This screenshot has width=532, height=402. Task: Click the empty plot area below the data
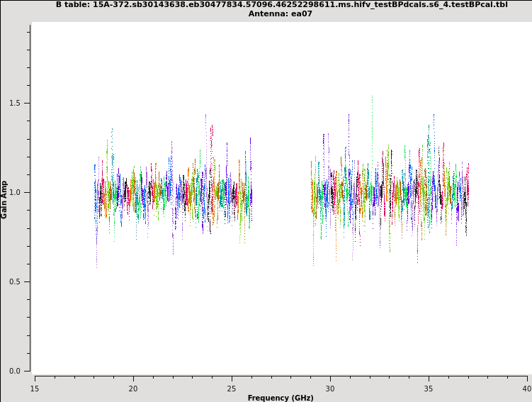(281, 326)
